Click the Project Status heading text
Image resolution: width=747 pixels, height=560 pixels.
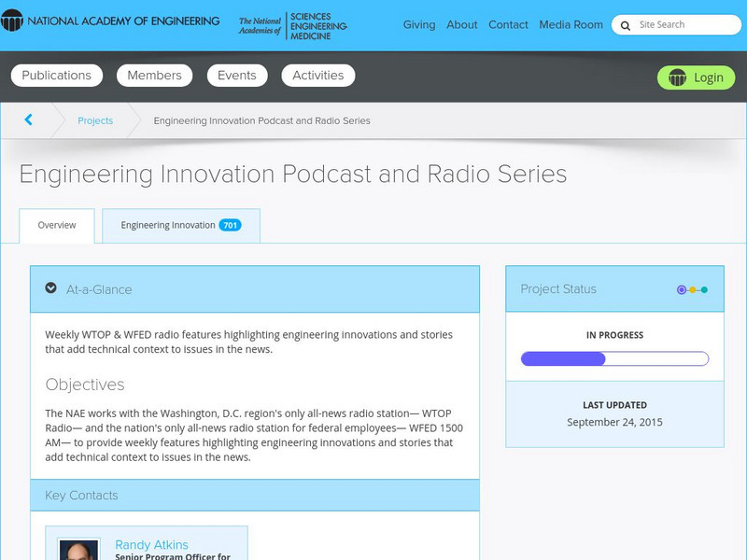[x=558, y=289]
